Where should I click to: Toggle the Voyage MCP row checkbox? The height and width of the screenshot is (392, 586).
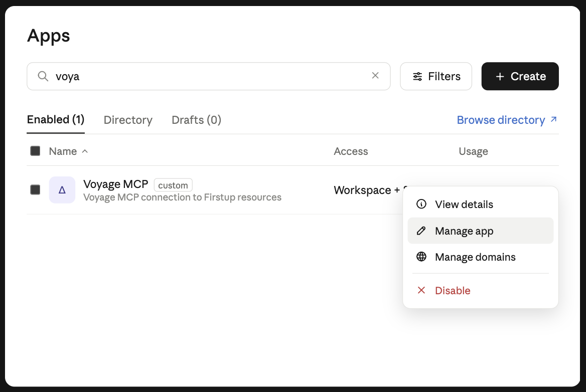click(x=35, y=189)
